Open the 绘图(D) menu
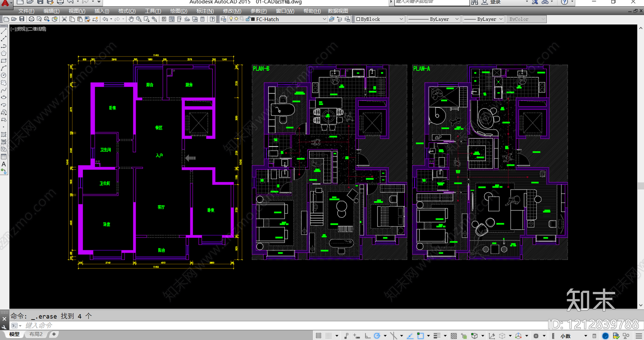The width and height of the screenshot is (644, 340). [x=178, y=11]
